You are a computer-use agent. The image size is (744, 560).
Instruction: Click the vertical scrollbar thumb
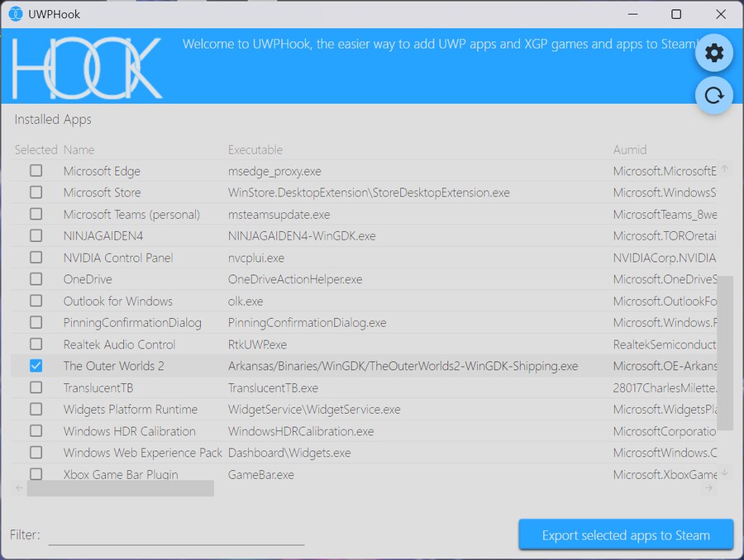tap(724, 353)
